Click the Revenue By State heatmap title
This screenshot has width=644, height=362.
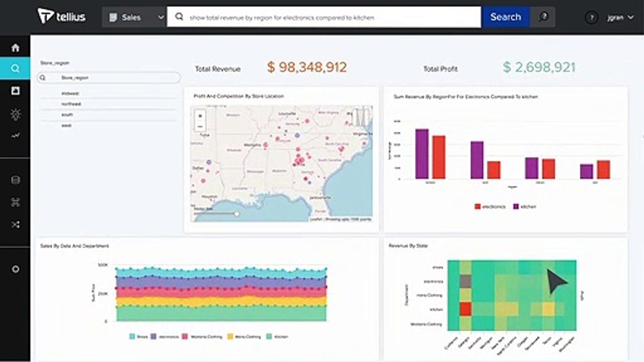(x=408, y=246)
